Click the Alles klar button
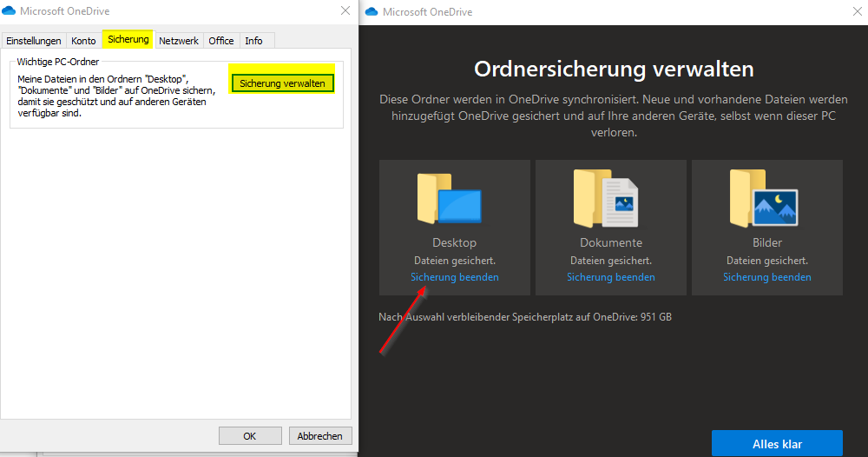 point(777,444)
